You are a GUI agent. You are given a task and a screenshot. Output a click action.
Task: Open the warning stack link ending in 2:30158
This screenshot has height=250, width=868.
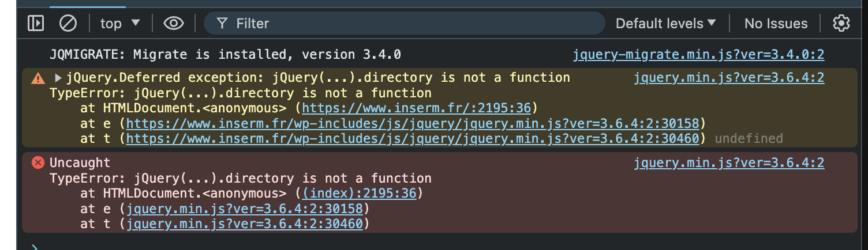click(x=413, y=123)
